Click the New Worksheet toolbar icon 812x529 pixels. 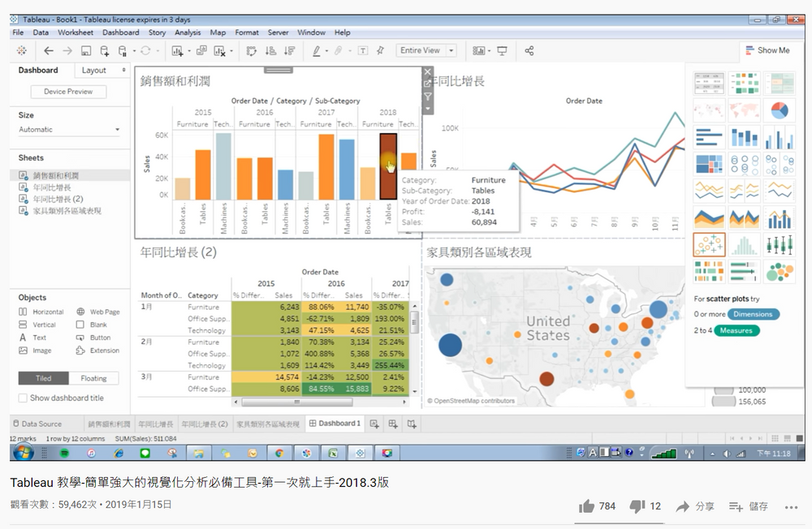179,50
